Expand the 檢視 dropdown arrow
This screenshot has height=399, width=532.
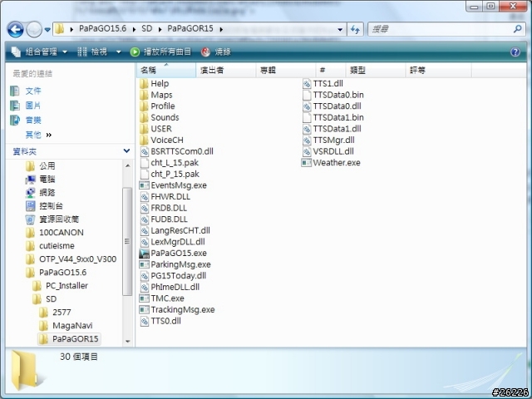118,52
